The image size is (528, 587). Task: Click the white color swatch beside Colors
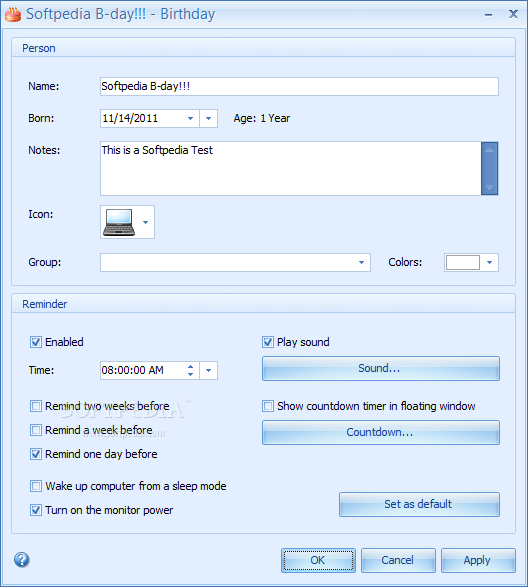point(463,262)
